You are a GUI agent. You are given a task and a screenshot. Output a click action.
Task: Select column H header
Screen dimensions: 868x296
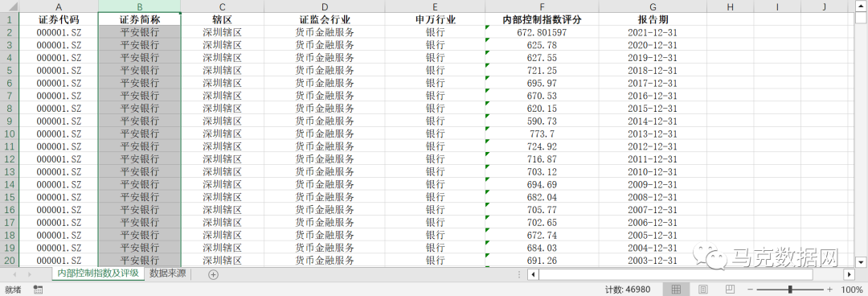coord(730,6)
